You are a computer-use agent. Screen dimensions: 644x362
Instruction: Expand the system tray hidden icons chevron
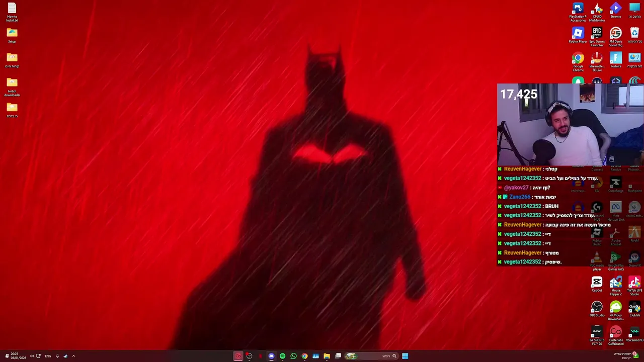73,356
